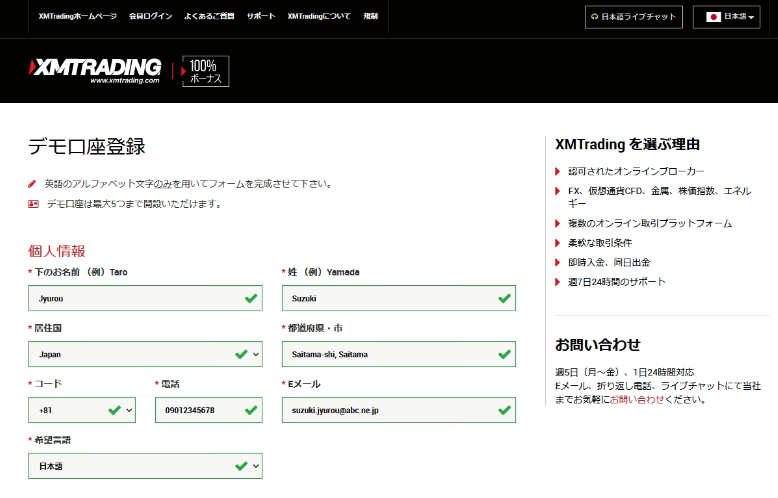The height and width of the screenshot is (498, 778).
Task: Click the Japan flag icon
Action: tap(713, 17)
